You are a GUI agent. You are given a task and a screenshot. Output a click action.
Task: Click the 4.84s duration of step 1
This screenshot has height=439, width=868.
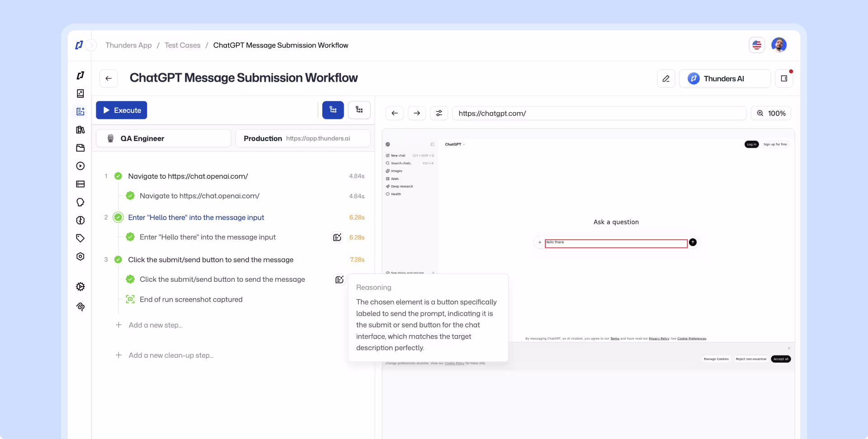(x=357, y=176)
